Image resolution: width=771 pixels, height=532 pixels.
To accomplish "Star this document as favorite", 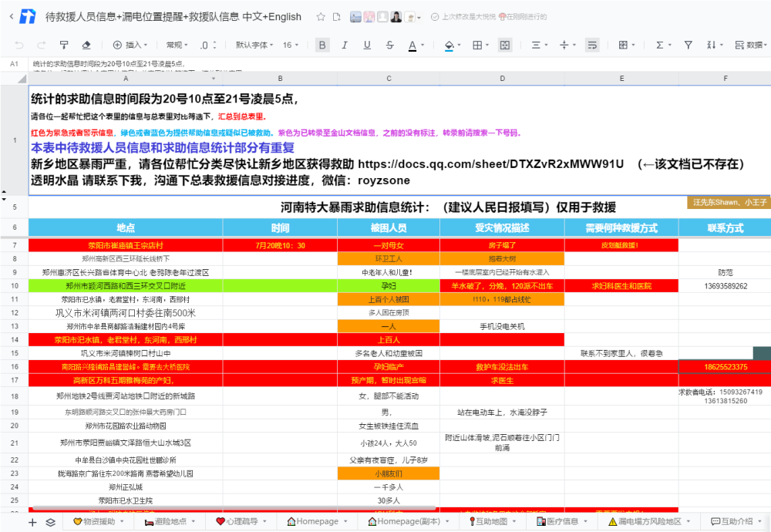I will (x=321, y=17).
